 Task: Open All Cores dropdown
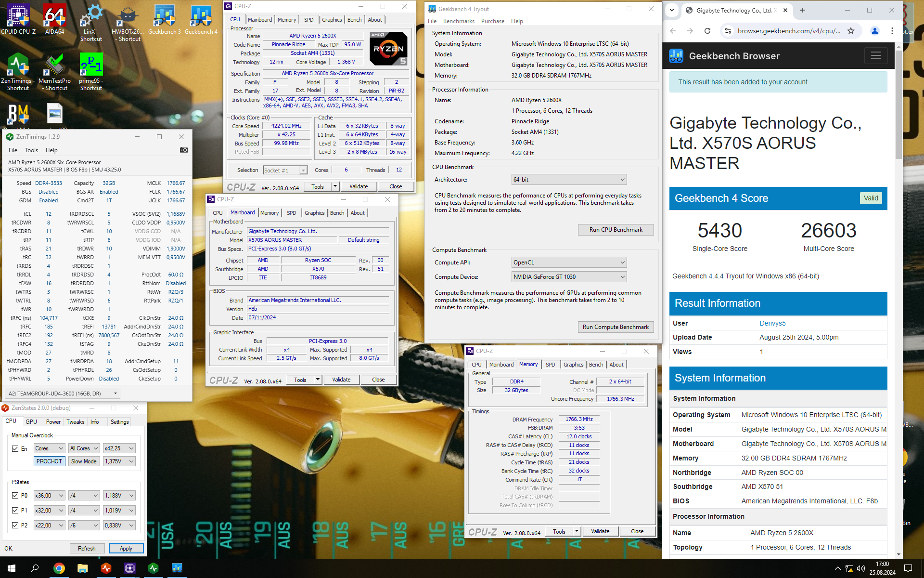(x=84, y=448)
